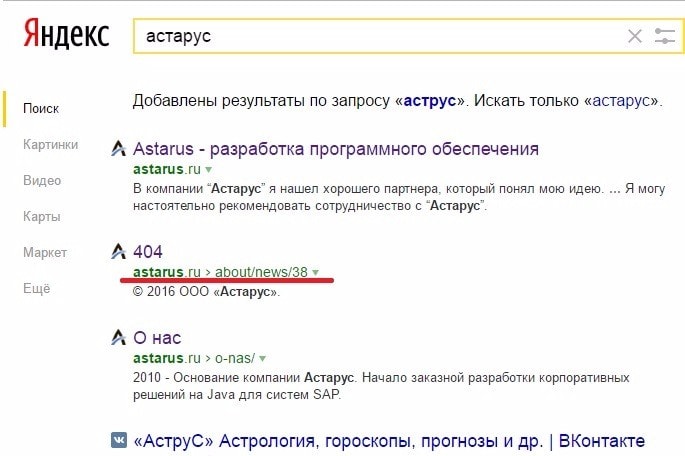Follow the suggested query link аструс
685x456 pixels.
[x=430, y=101]
